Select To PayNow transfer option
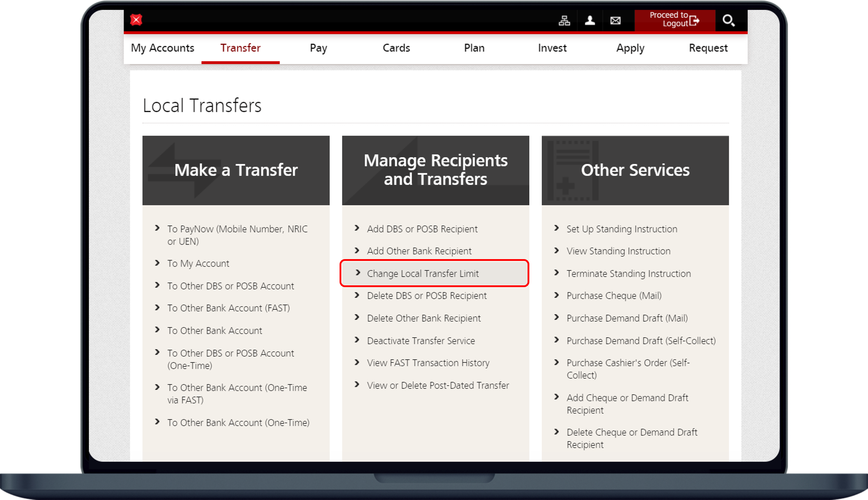The image size is (868, 500). [x=237, y=235]
